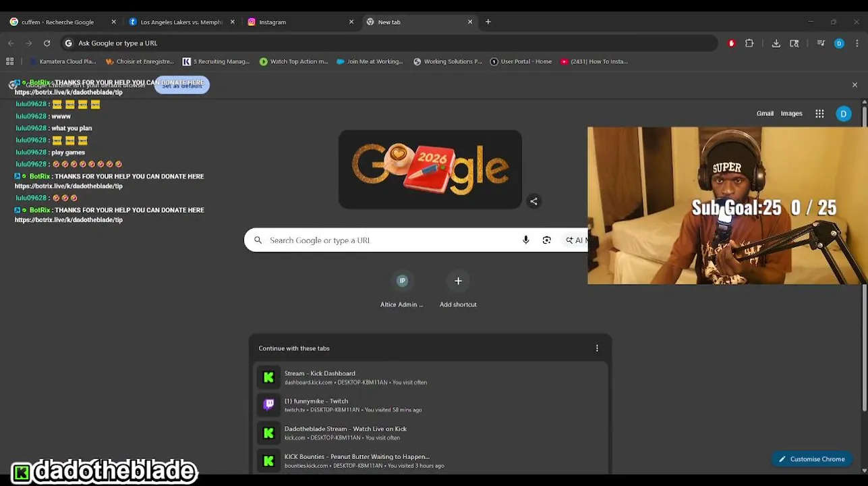868x486 pixels.
Task: Open User Portal - Home bookmark
Action: click(521, 61)
